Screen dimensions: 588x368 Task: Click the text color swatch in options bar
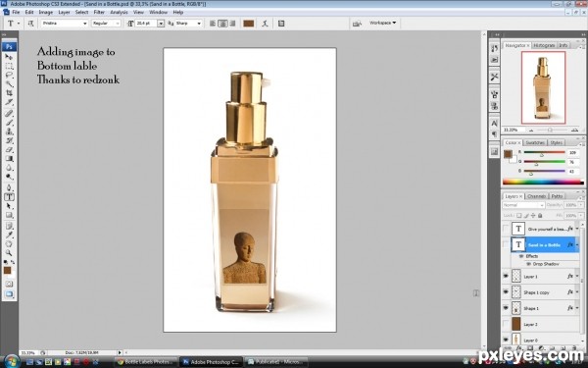click(x=249, y=24)
